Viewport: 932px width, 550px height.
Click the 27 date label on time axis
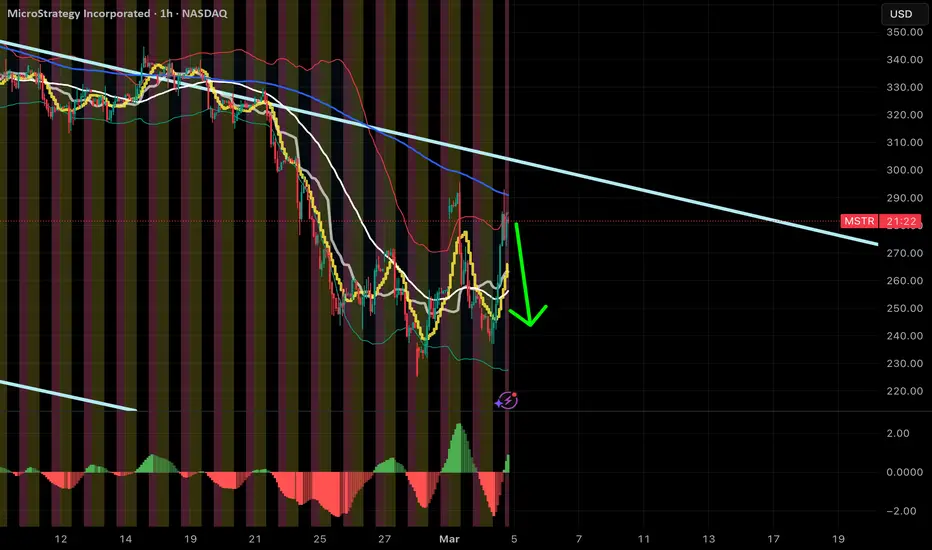click(x=385, y=539)
